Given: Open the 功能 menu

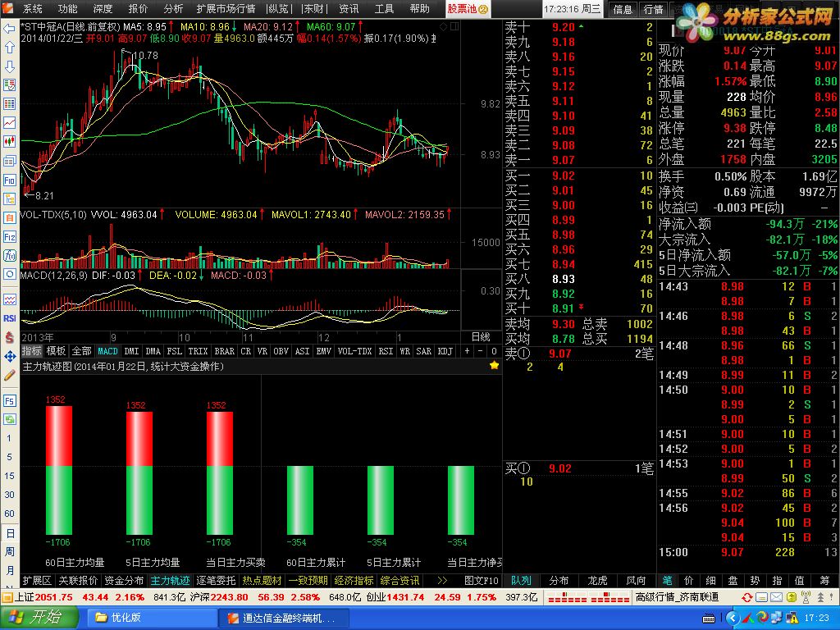Looking at the screenshot, I should [x=67, y=9].
